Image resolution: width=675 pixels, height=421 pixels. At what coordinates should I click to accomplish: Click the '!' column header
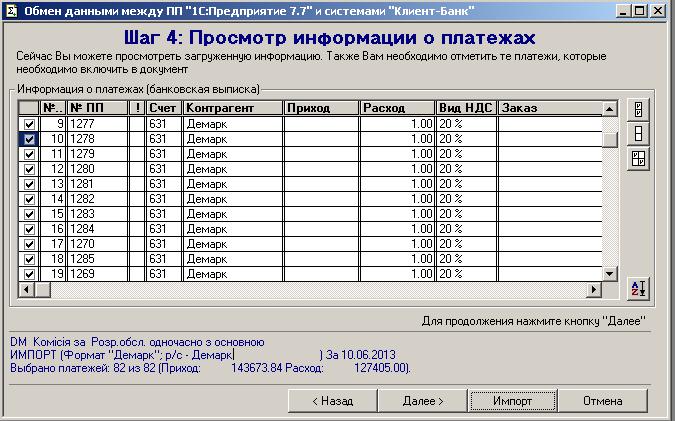[x=137, y=108]
